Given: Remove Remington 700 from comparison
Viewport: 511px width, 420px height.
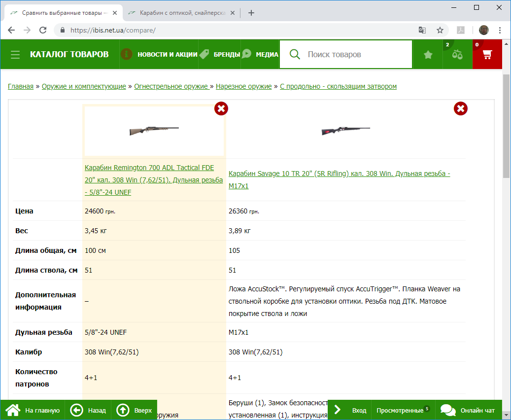Looking at the screenshot, I should (221, 108).
